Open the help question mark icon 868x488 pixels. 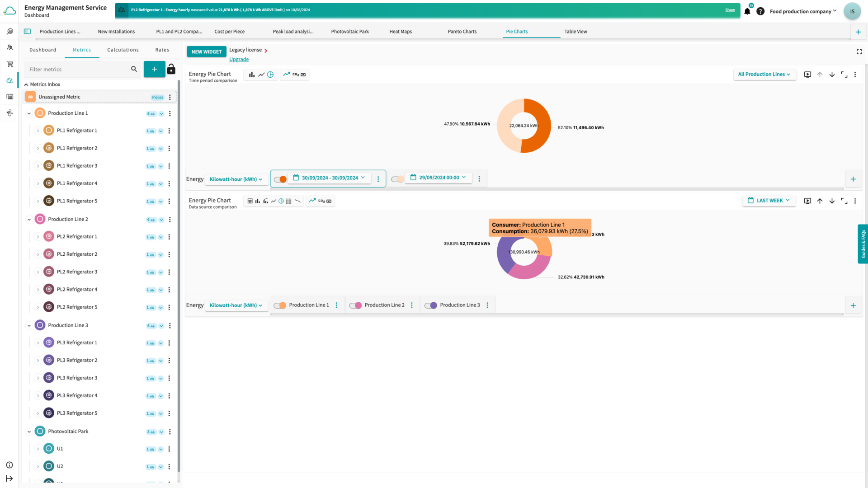pyautogui.click(x=760, y=11)
